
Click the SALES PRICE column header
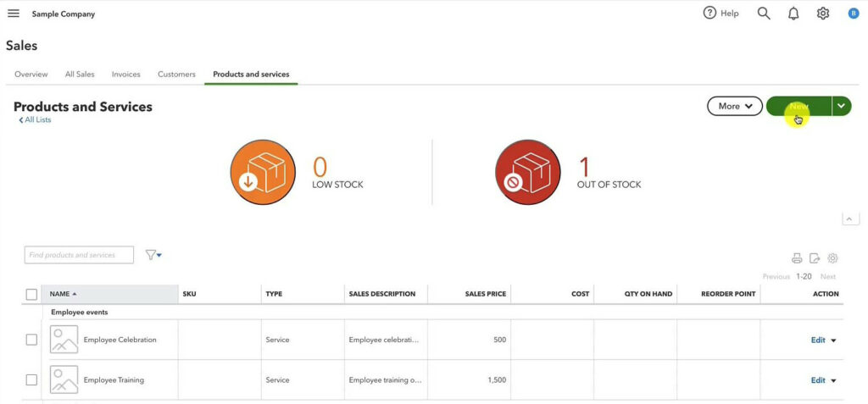pyautogui.click(x=469, y=294)
